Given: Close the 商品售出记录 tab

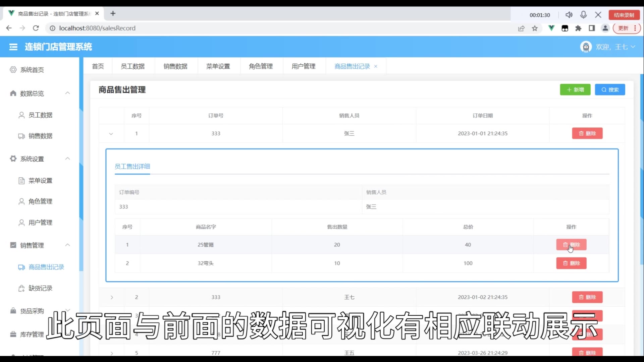Looking at the screenshot, I should tap(376, 66).
